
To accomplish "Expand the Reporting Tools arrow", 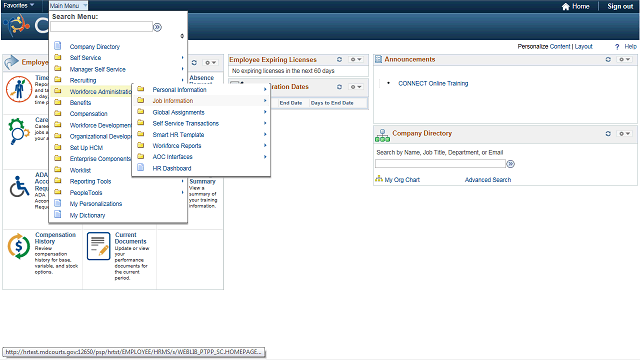I will click(x=182, y=181).
